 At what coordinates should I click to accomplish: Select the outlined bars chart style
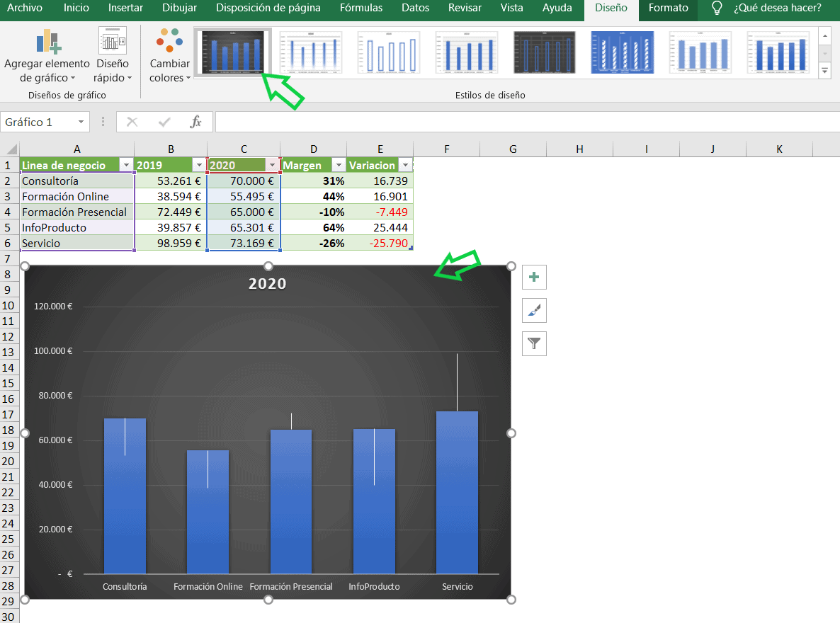click(x=388, y=52)
